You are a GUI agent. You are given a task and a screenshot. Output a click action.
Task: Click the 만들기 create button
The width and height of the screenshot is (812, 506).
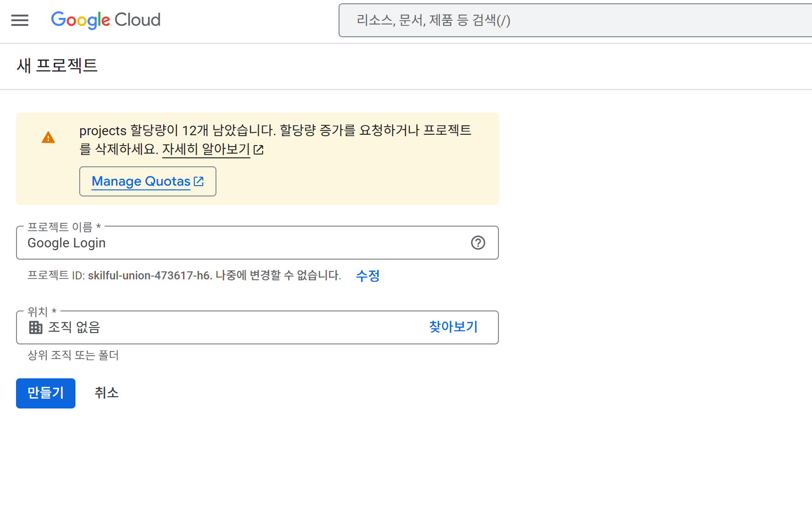45,393
